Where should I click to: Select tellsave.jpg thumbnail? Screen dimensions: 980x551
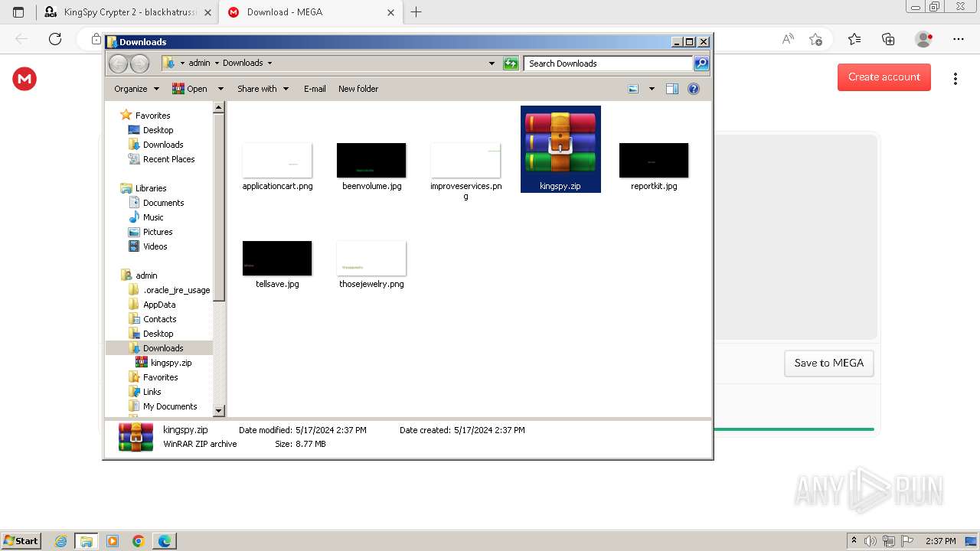277,258
